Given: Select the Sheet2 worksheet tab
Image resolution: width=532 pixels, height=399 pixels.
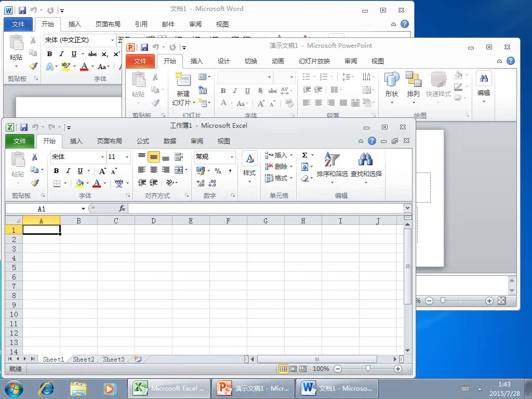Looking at the screenshot, I should (x=84, y=359).
